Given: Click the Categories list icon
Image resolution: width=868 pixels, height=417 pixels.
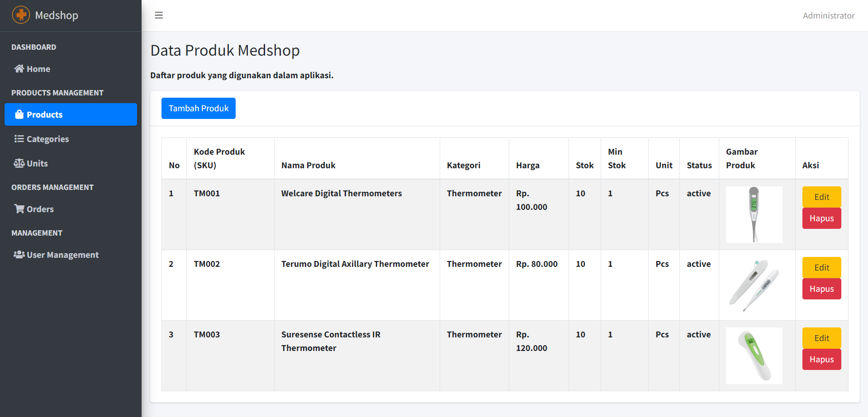Looking at the screenshot, I should point(19,139).
